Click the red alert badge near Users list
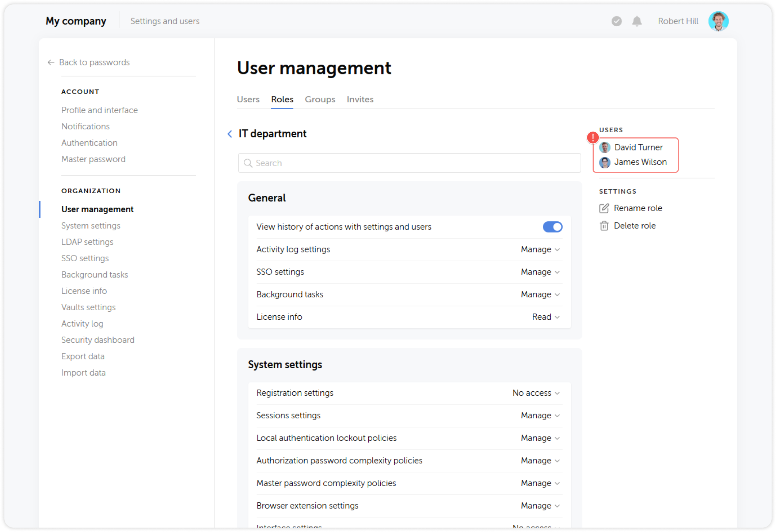Image resolution: width=776 pixels, height=532 pixels. tap(592, 137)
